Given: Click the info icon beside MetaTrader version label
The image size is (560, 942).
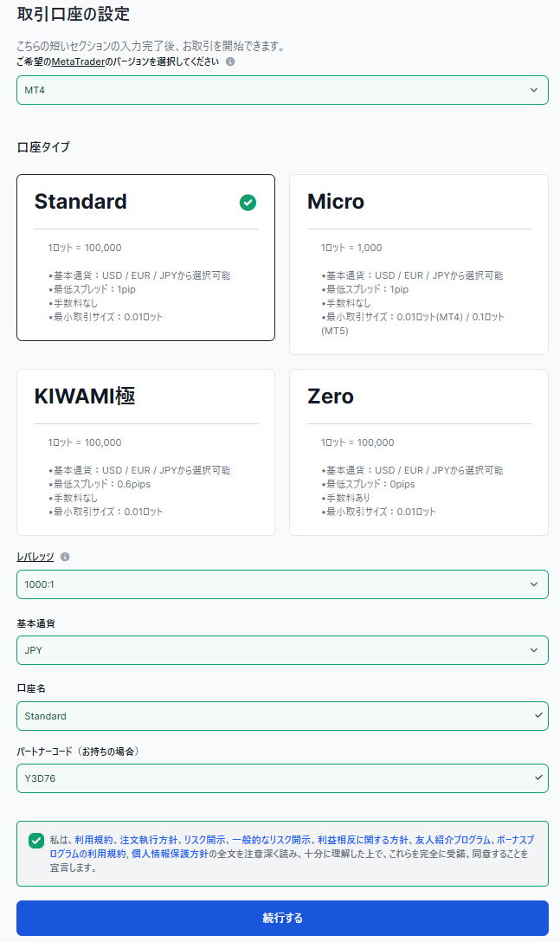Looking at the screenshot, I should [x=230, y=61].
